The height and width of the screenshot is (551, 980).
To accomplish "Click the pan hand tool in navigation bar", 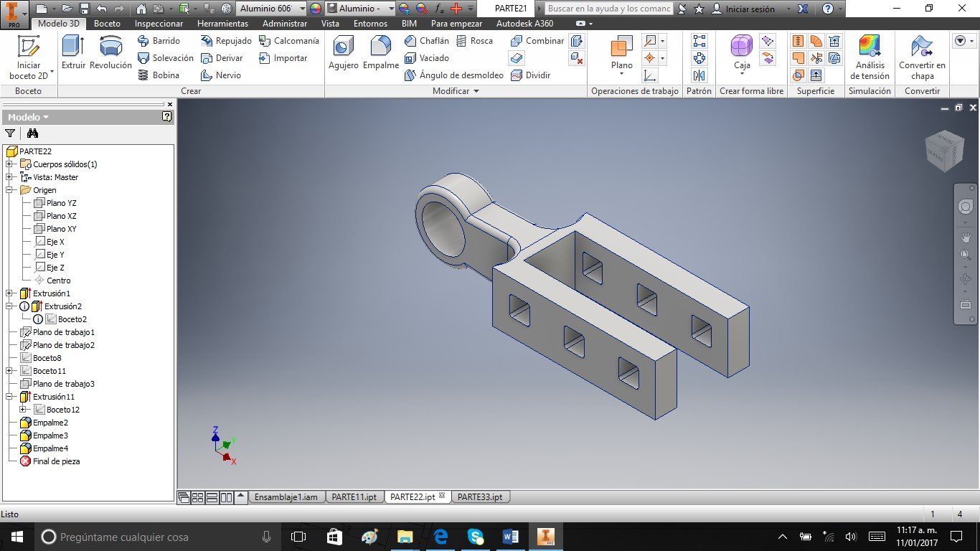I will 966,237.
